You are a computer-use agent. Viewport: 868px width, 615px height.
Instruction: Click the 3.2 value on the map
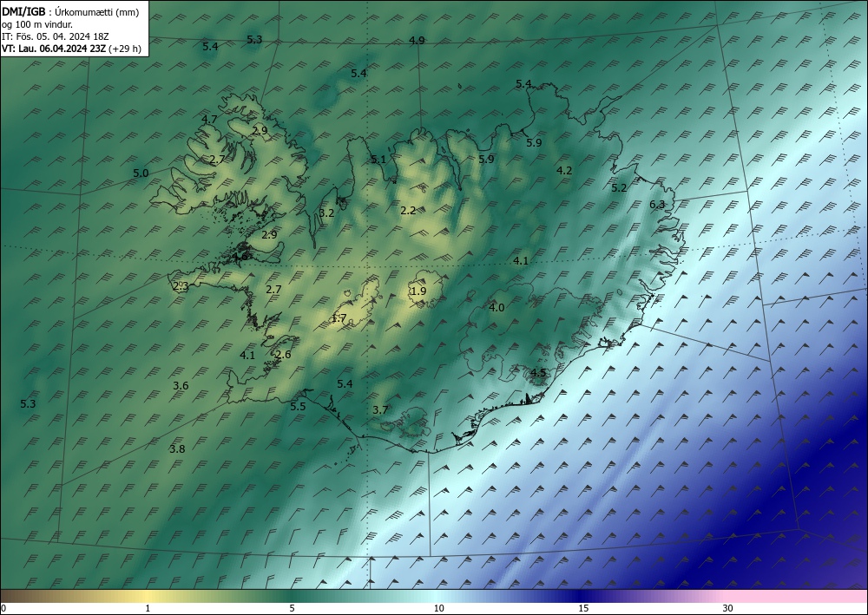click(x=327, y=213)
